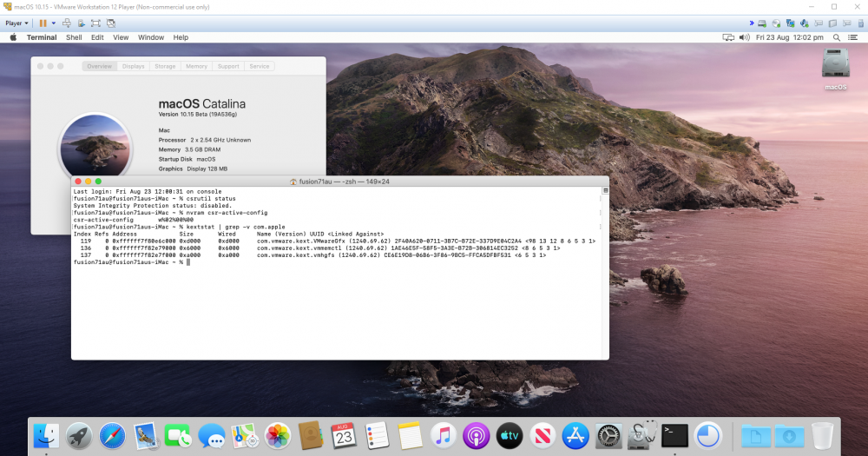
Task: Switch to the Support tab
Action: point(228,66)
